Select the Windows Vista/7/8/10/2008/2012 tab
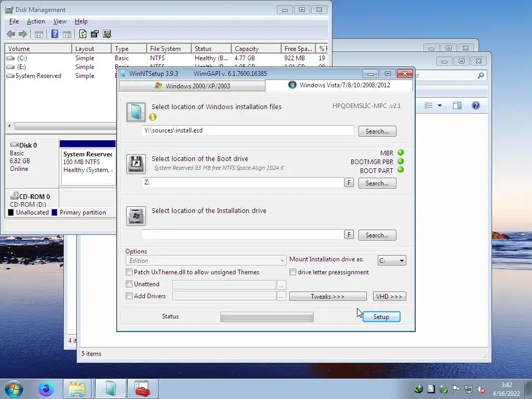Image resolution: width=532 pixels, height=399 pixels. click(x=339, y=85)
